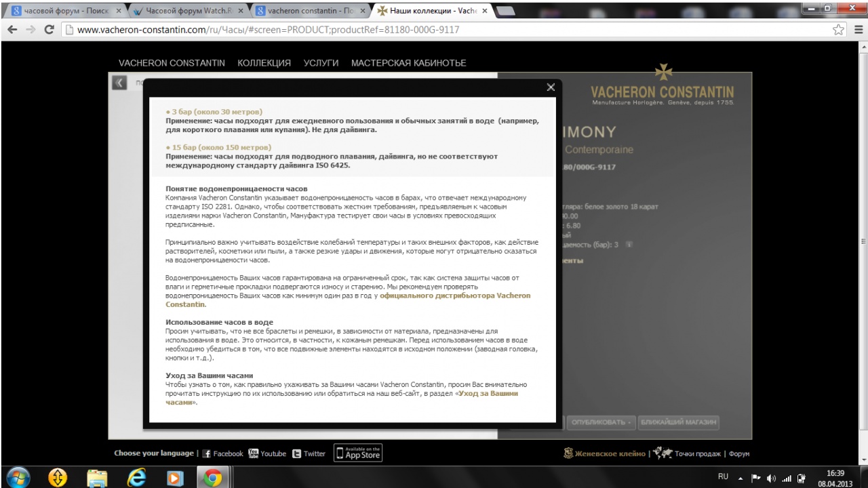Open the Форум footer link
This screenshot has height=488, width=868.
click(x=738, y=453)
